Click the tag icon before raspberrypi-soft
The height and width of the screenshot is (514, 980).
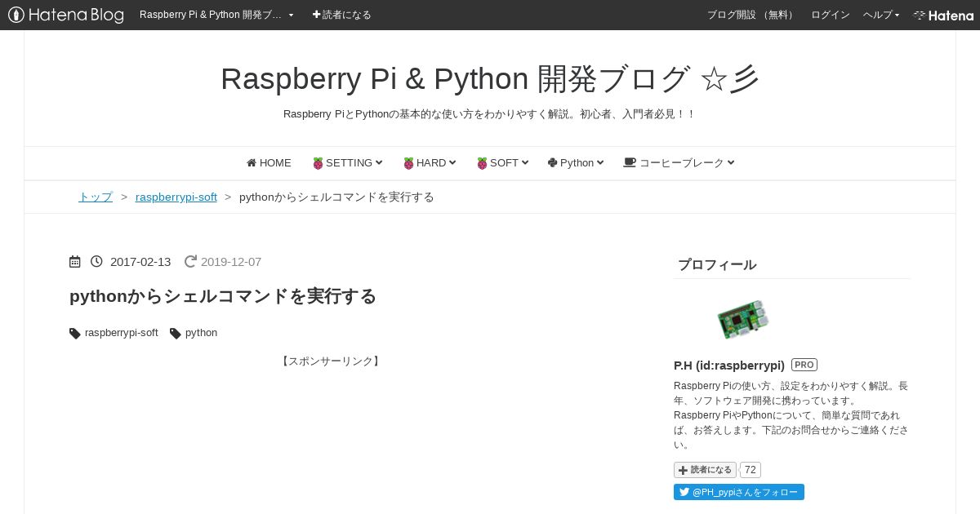[75, 333]
